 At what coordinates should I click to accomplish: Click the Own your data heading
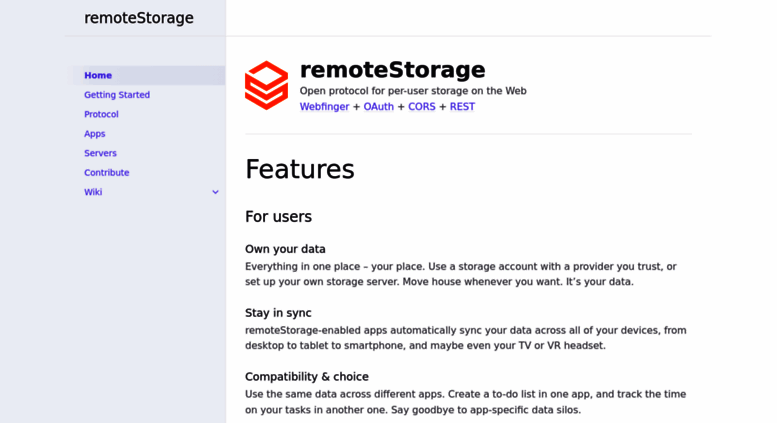[285, 249]
